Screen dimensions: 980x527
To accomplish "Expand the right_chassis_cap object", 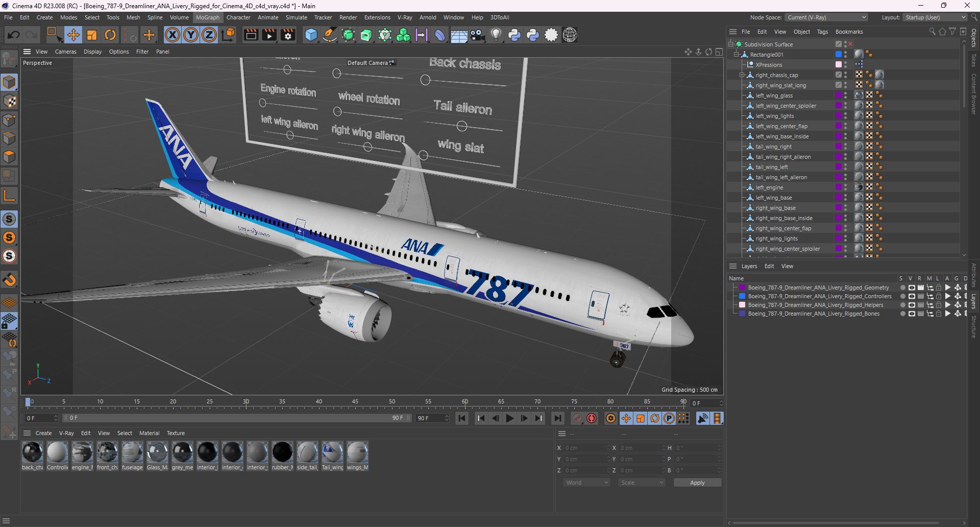I will point(742,75).
